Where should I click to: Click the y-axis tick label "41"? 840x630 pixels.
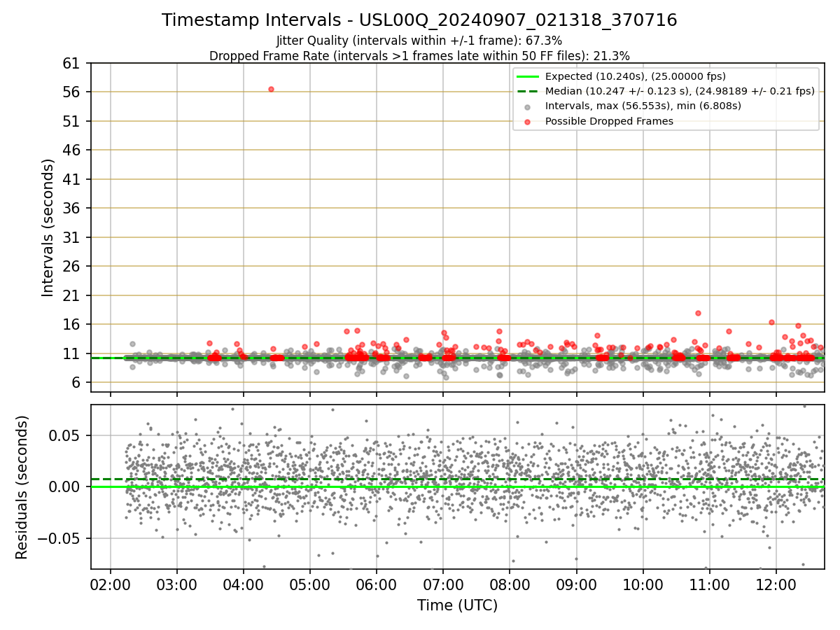(73, 179)
